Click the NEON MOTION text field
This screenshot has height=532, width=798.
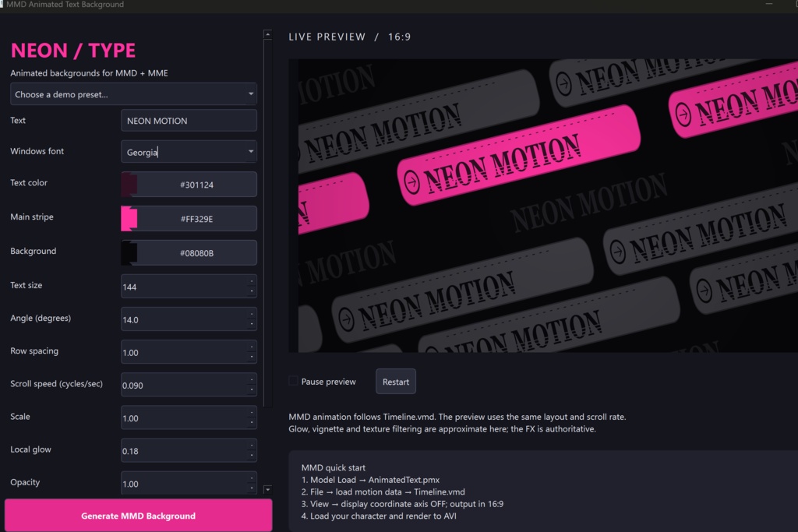189,121
